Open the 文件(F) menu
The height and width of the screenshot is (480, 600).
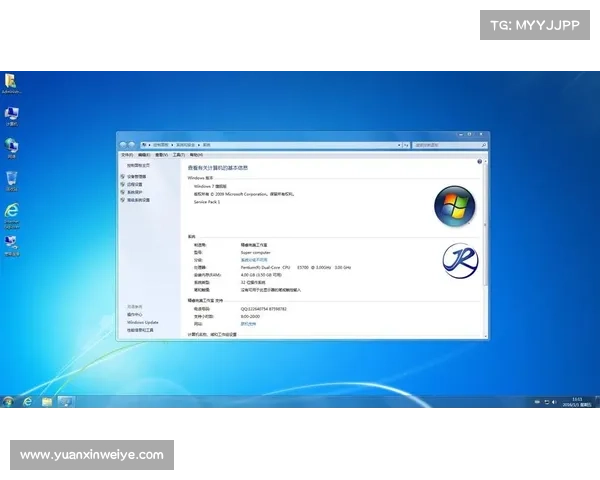127,155
